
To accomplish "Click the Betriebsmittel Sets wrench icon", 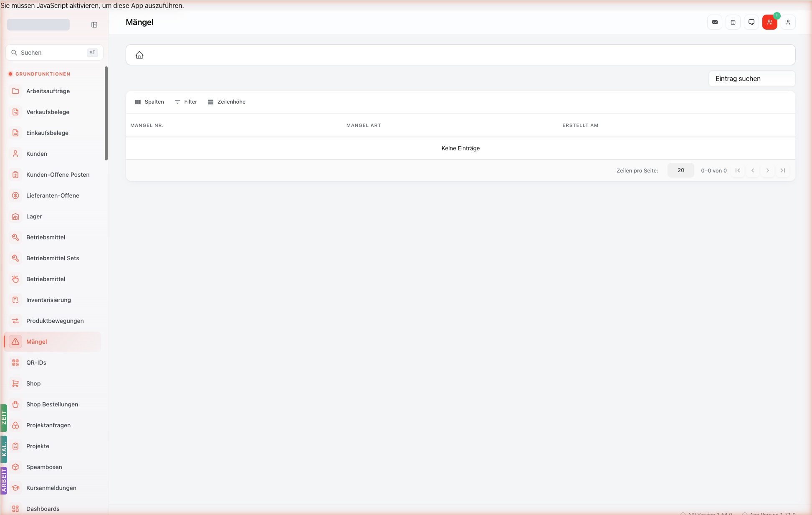I will [15, 258].
